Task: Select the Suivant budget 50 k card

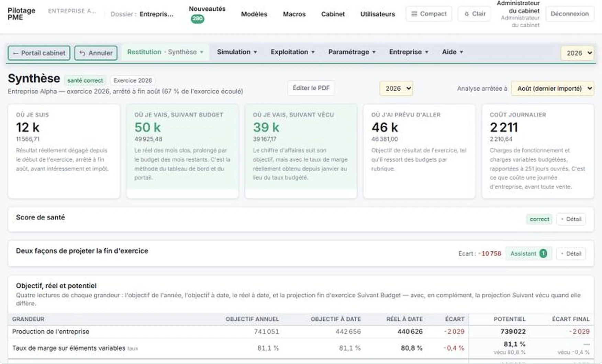Action: click(x=182, y=151)
